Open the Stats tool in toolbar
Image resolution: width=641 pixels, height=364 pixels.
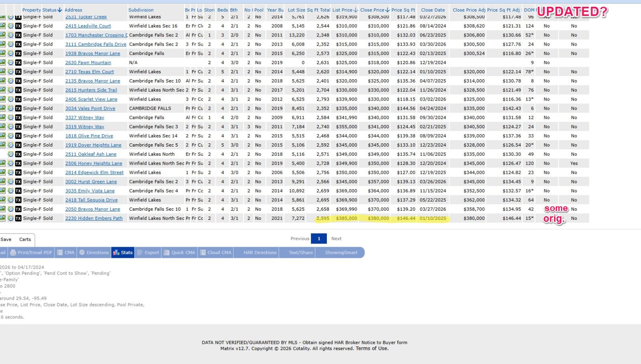[123, 253]
